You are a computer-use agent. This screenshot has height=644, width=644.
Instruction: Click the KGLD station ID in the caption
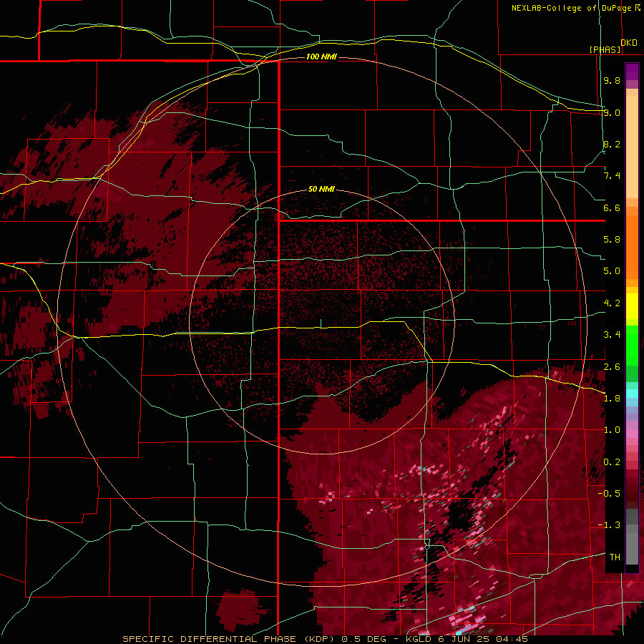click(x=420, y=639)
